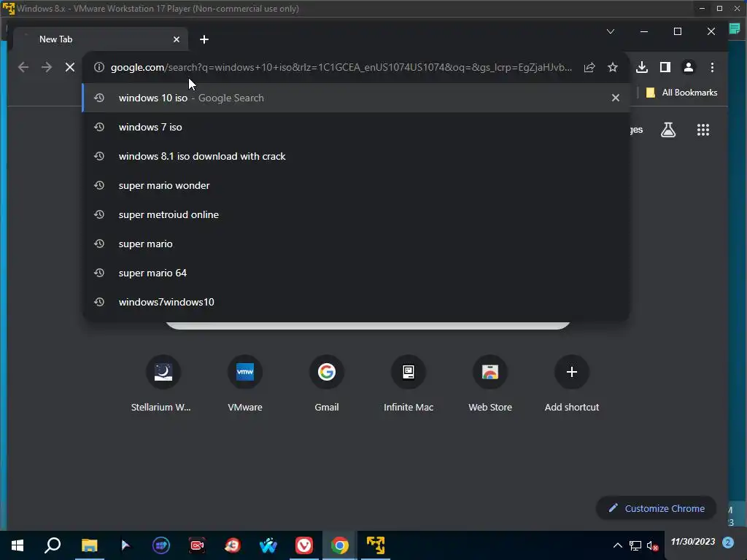Stop loading the page
The image size is (747, 560).
point(70,67)
